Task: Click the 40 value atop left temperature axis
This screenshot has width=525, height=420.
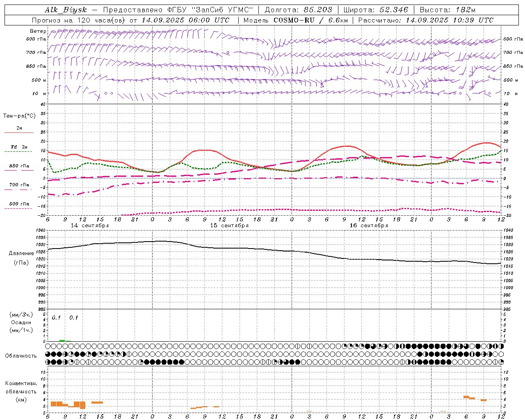Action: [x=43, y=104]
